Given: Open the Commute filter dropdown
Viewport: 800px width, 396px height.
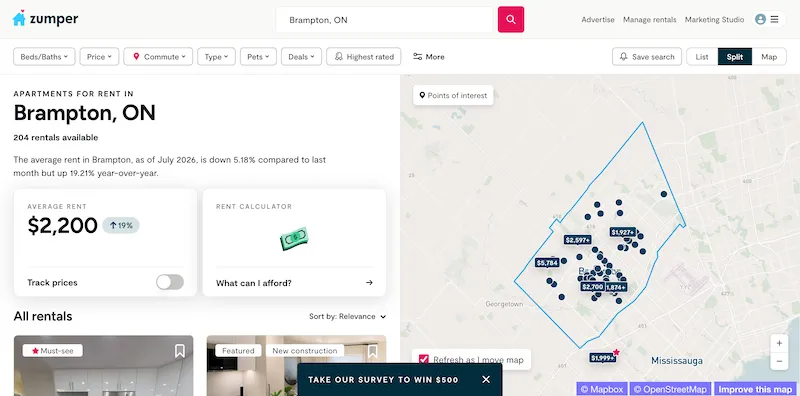Looking at the screenshot, I should pos(158,57).
